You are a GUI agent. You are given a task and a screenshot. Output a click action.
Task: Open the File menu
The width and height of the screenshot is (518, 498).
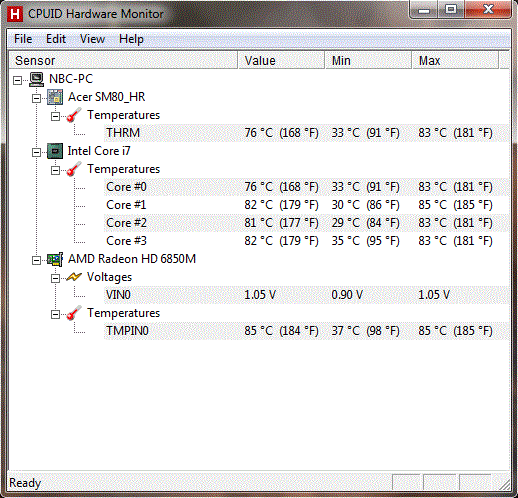pos(23,39)
